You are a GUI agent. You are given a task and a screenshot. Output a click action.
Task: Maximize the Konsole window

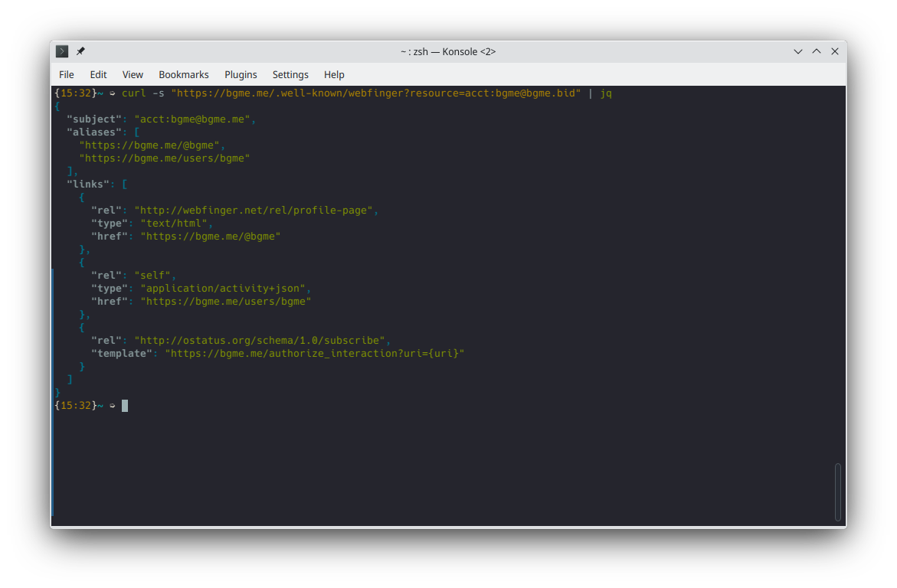tap(817, 51)
